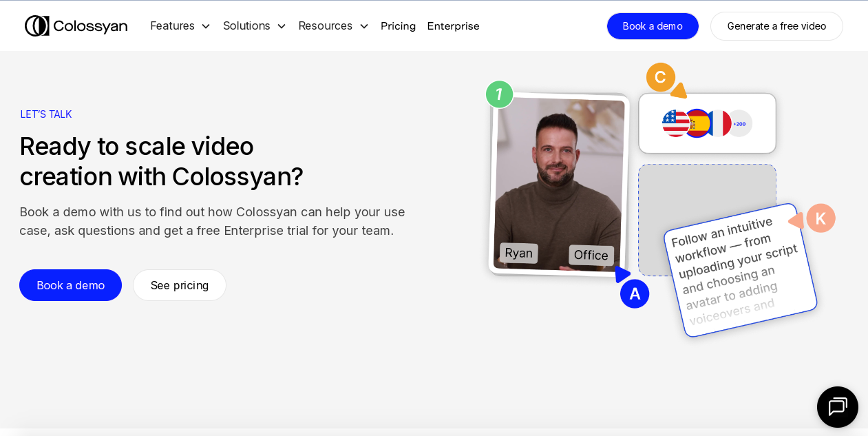Expand the Resources dropdown menu

click(x=333, y=26)
